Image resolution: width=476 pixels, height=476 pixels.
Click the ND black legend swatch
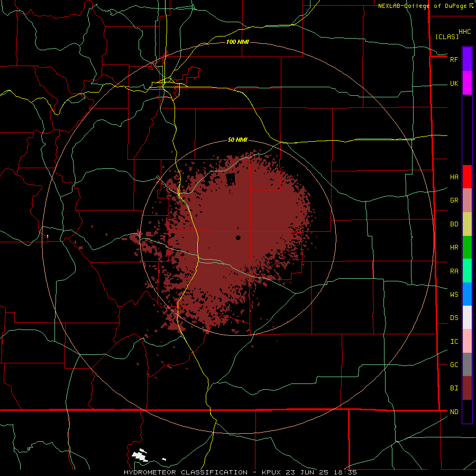[x=467, y=411]
